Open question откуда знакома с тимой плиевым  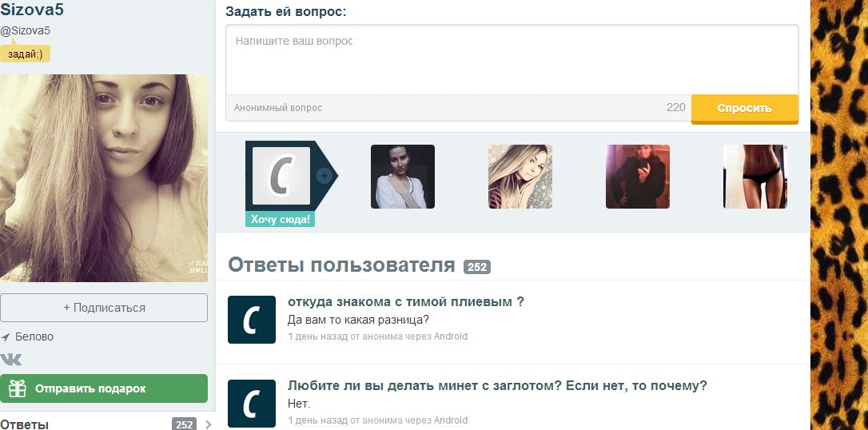pos(406,302)
